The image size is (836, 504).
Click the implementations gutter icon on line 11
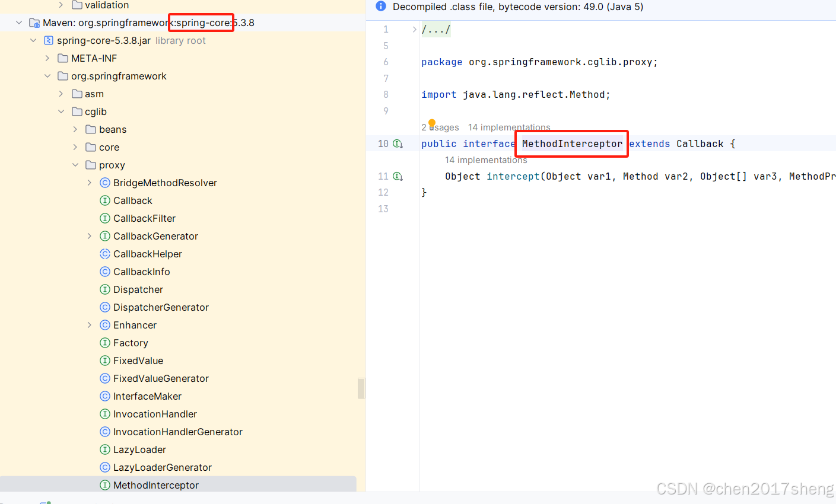click(x=398, y=176)
